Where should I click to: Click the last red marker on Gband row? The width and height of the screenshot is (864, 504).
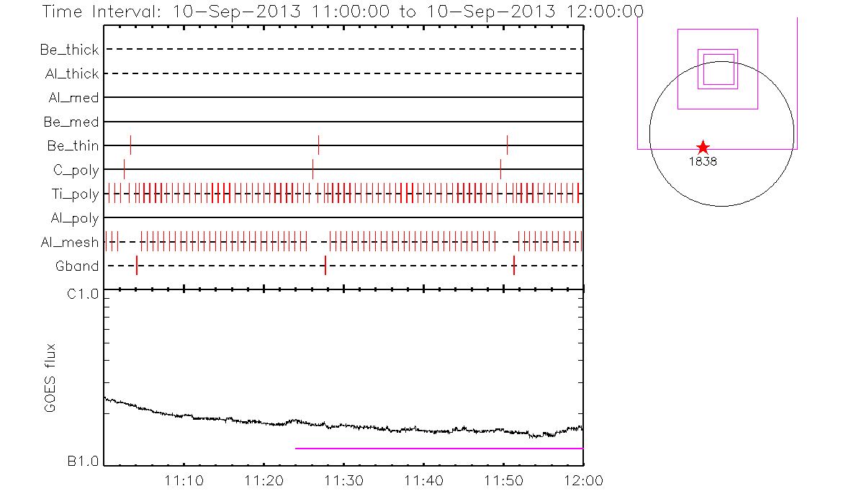[514, 266]
